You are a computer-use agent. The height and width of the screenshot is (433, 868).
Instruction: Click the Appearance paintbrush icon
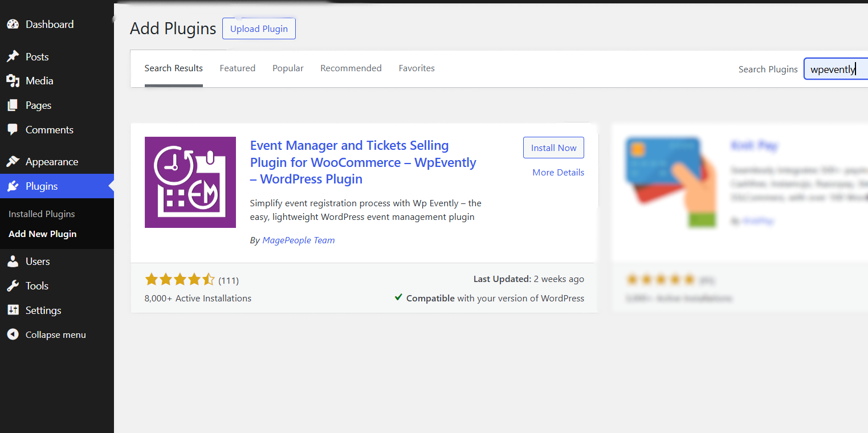coord(13,162)
